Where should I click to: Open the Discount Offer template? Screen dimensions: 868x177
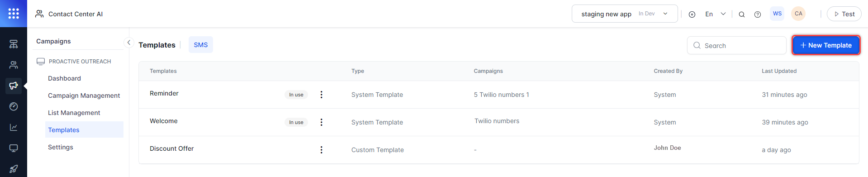[x=172, y=148]
